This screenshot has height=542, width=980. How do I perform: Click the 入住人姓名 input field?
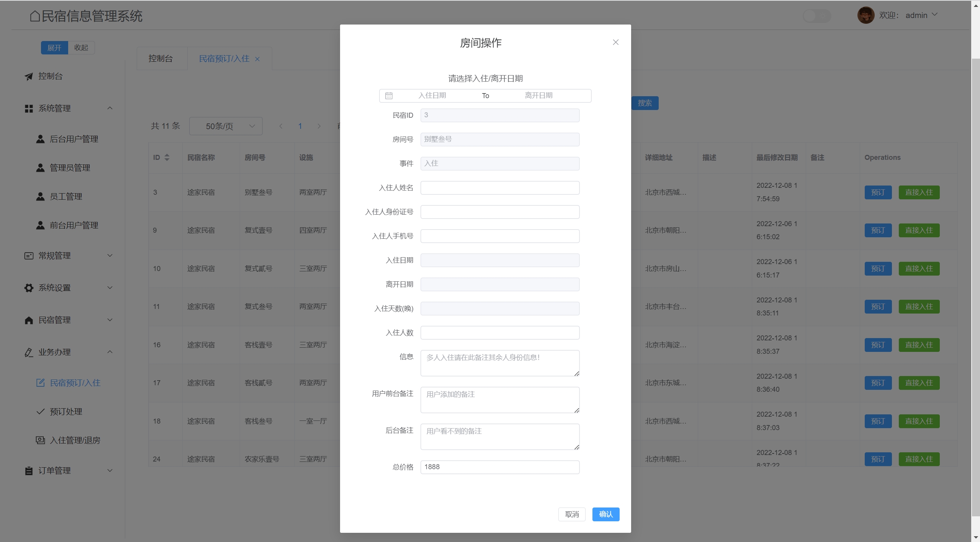coord(500,188)
